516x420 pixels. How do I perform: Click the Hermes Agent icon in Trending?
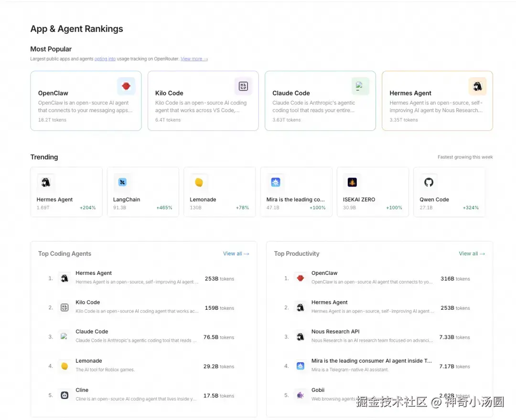(x=46, y=182)
